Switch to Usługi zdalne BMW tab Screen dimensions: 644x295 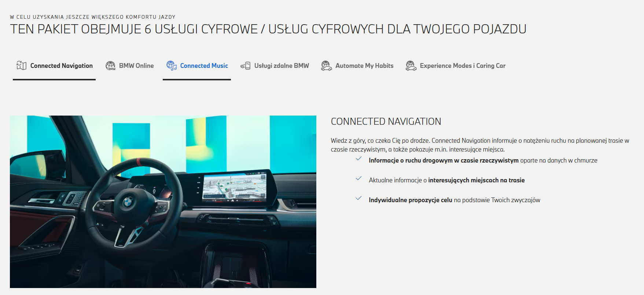pos(275,66)
